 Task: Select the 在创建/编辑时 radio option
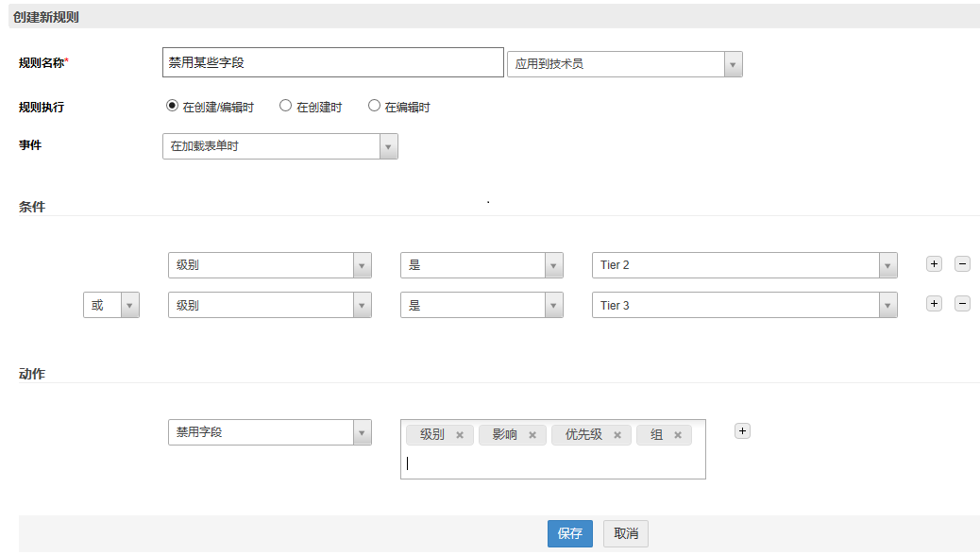pyautogui.click(x=172, y=107)
